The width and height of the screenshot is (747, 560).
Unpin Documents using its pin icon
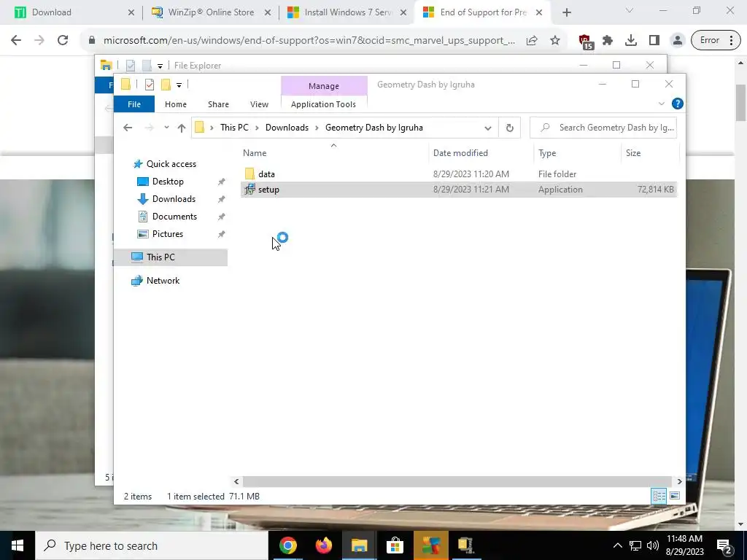pos(221,217)
